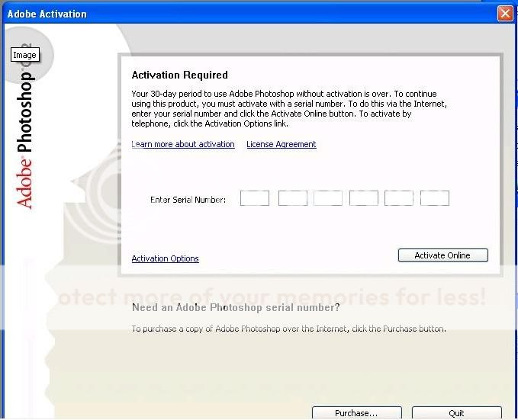Click the Adobe Photoshop vertical logo

(x=24, y=127)
